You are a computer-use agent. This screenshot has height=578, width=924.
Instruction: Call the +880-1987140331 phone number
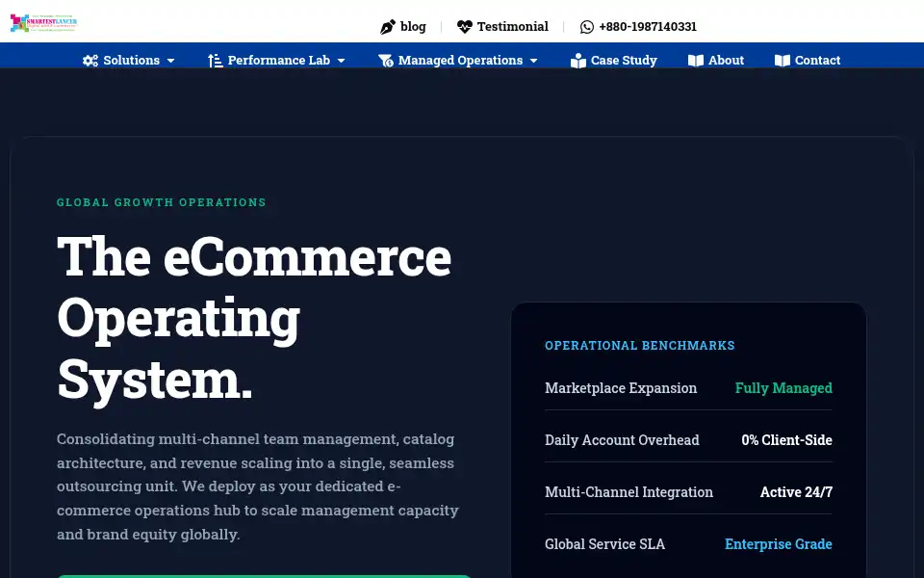[x=648, y=27]
